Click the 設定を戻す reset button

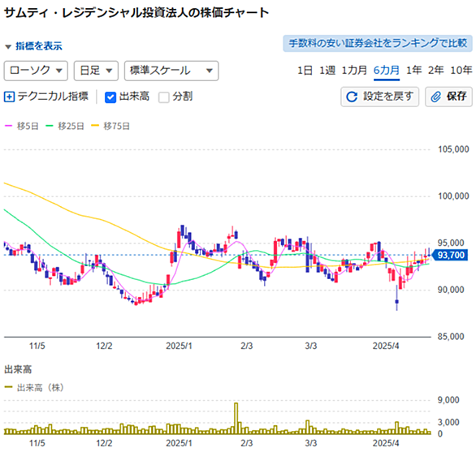point(380,97)
